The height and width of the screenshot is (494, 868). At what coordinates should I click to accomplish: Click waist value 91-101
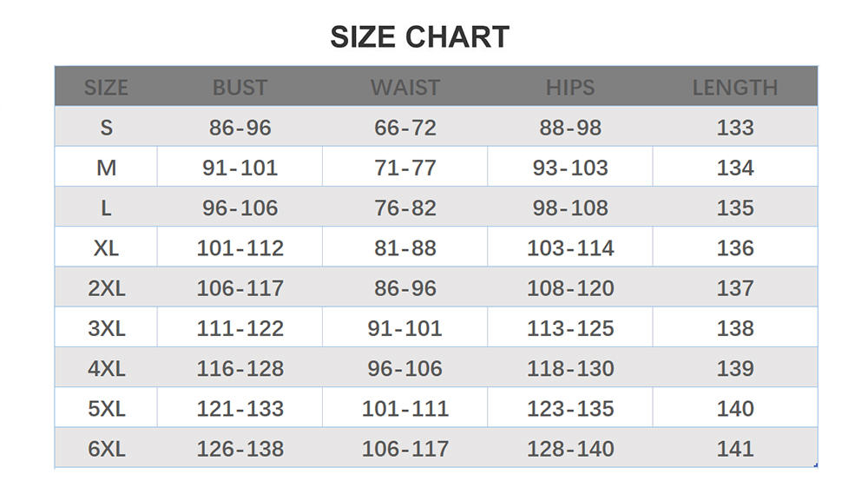[405, 328]
